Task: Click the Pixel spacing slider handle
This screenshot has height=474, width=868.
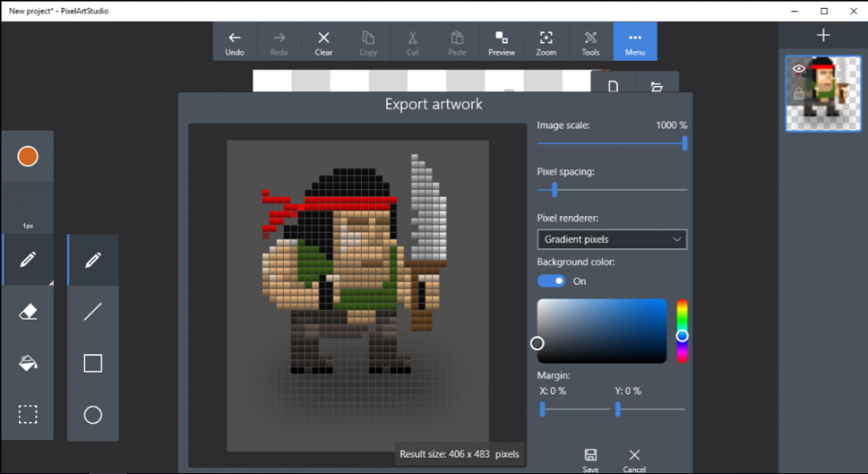Action: [554, 190]
